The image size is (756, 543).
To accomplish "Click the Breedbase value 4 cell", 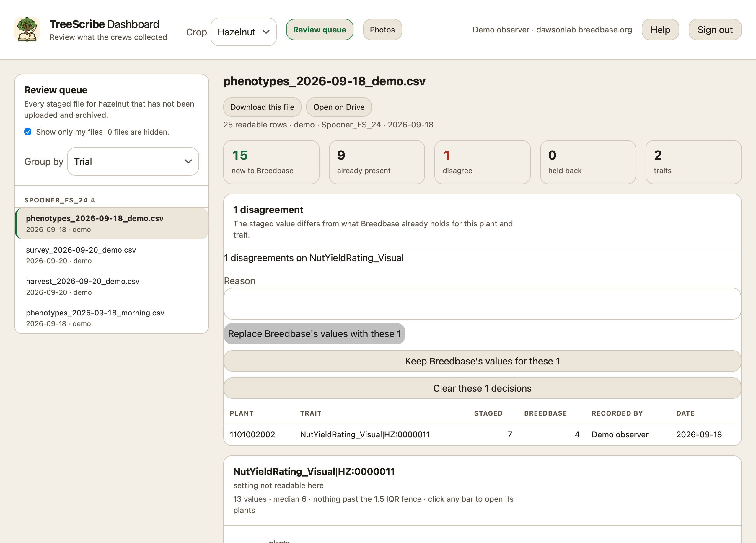I will 577,434.
